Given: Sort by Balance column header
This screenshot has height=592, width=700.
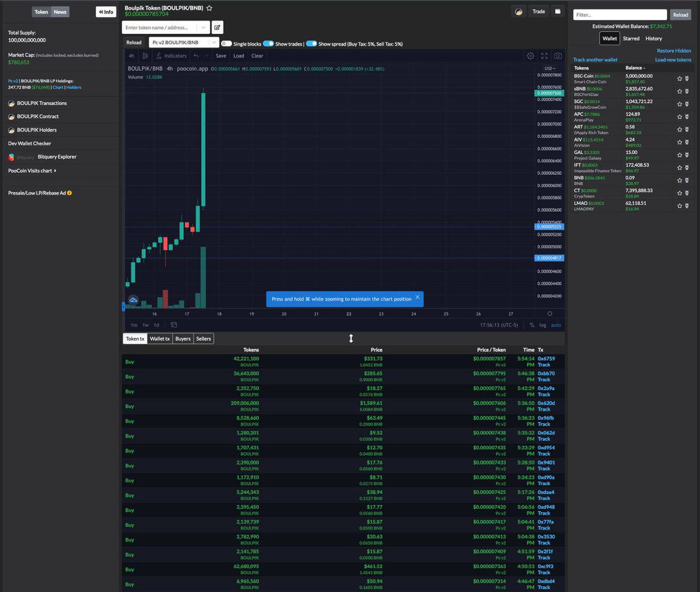Looking at the screenshot, I should click(635, 68).
